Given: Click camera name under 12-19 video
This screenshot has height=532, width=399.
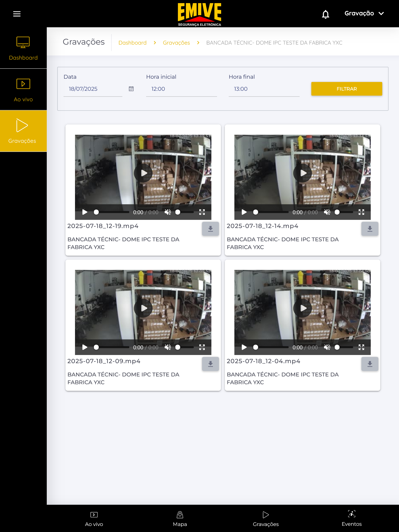Looking at the screenshot, I should [x=123, y=243].
